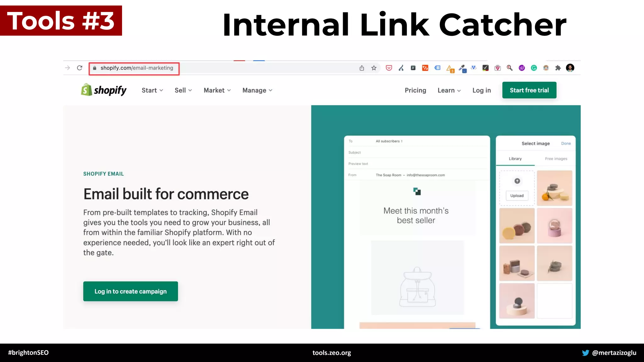Click the info@thesoaproom.com sender text

pos(426,175)
